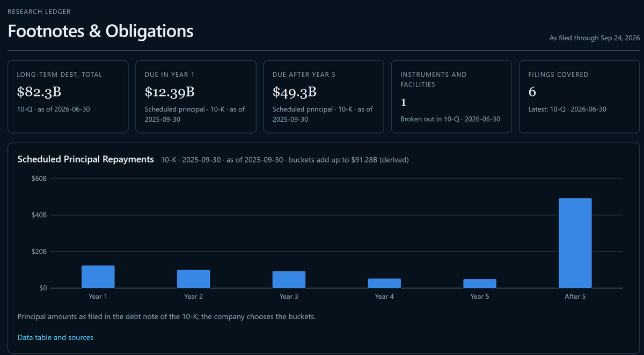Click the Footnotes & Obligations heading
This screenshot has width=644, height=355.
tap(100, 31)
